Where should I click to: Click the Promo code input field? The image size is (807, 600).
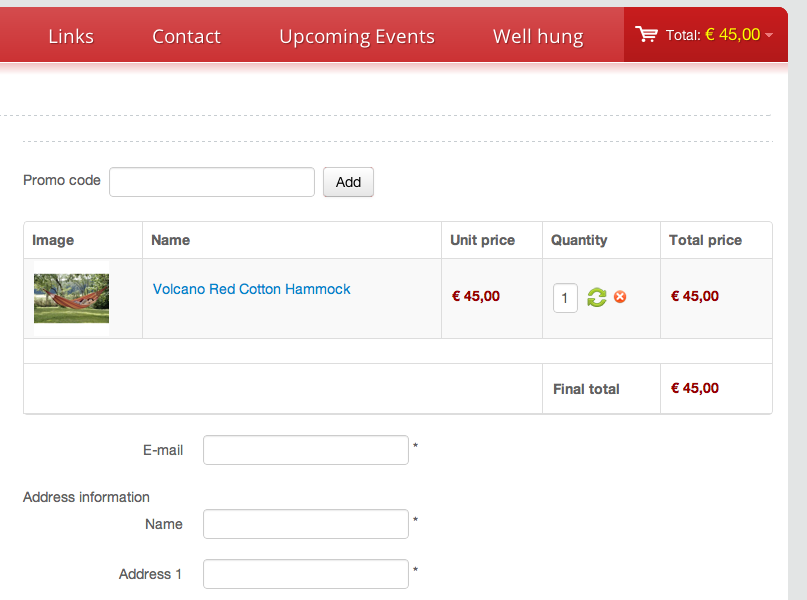click(212, 182)
